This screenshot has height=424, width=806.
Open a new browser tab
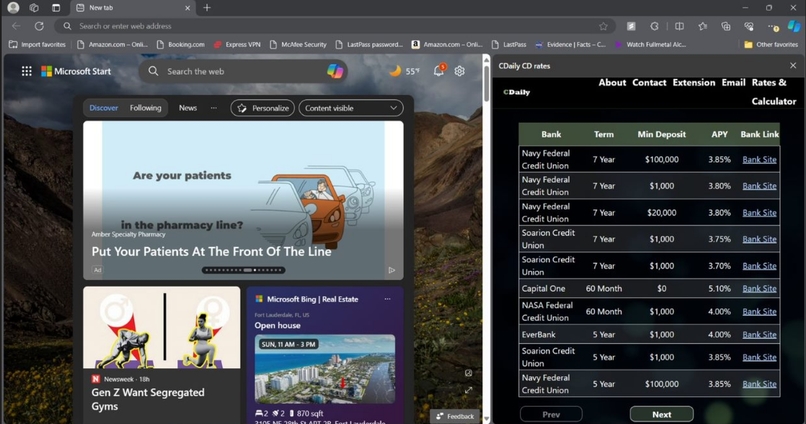[207, 8]
